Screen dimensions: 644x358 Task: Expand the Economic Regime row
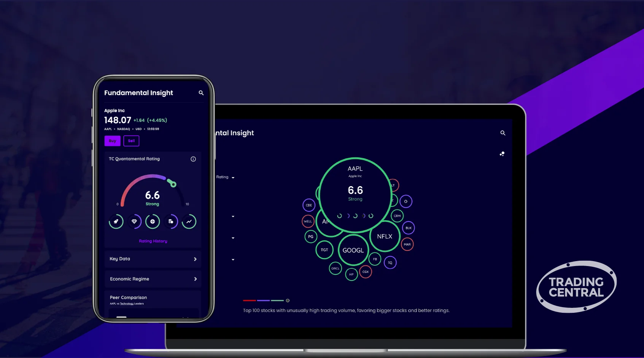pos(153,279)
